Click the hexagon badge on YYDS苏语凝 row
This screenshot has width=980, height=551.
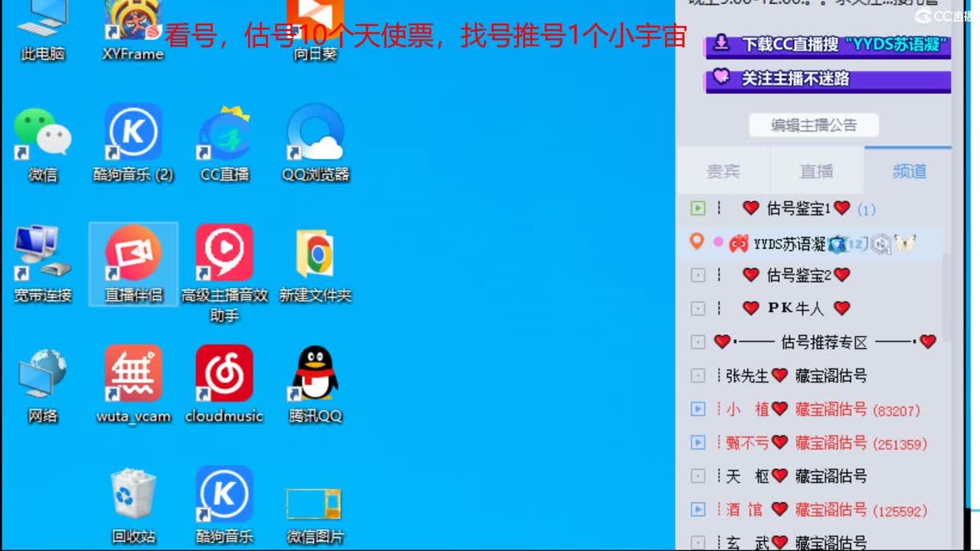(882, 243)
